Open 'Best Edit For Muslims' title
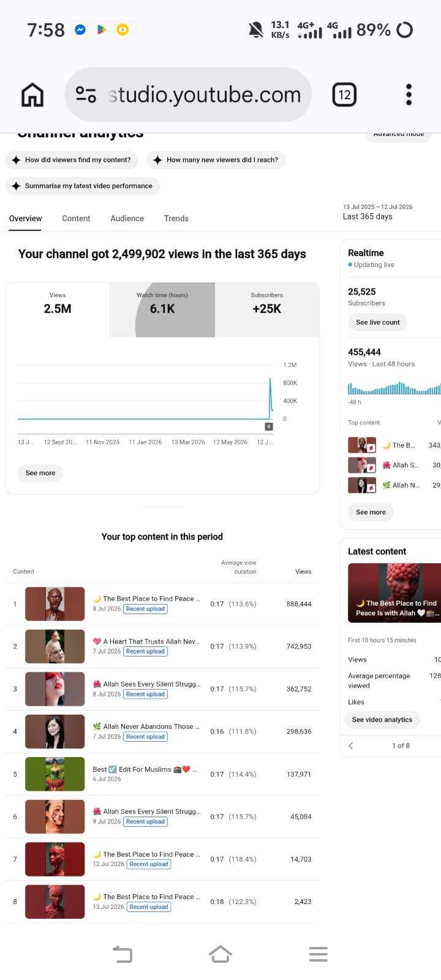This screenshot has width=441, height=980. coord(145,769)
